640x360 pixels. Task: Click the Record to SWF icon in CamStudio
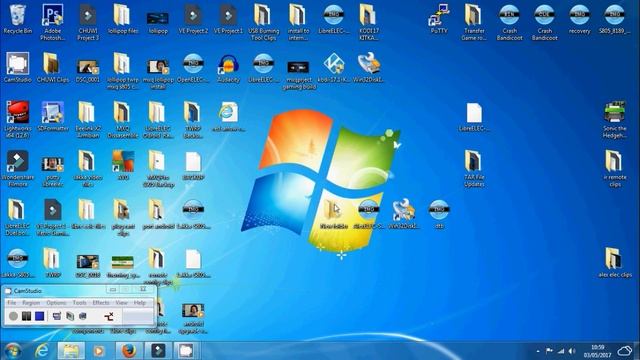pyautogui.click(x=83, y=316)
